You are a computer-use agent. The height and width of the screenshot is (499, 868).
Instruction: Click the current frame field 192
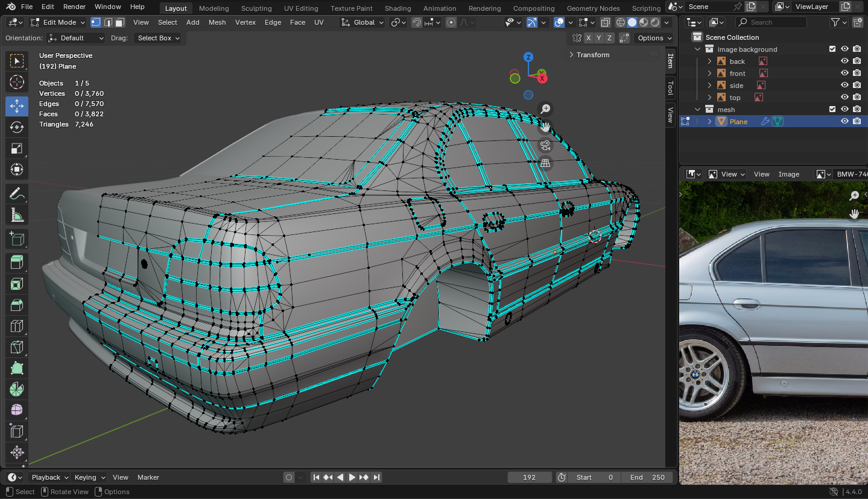click(529, 477)
